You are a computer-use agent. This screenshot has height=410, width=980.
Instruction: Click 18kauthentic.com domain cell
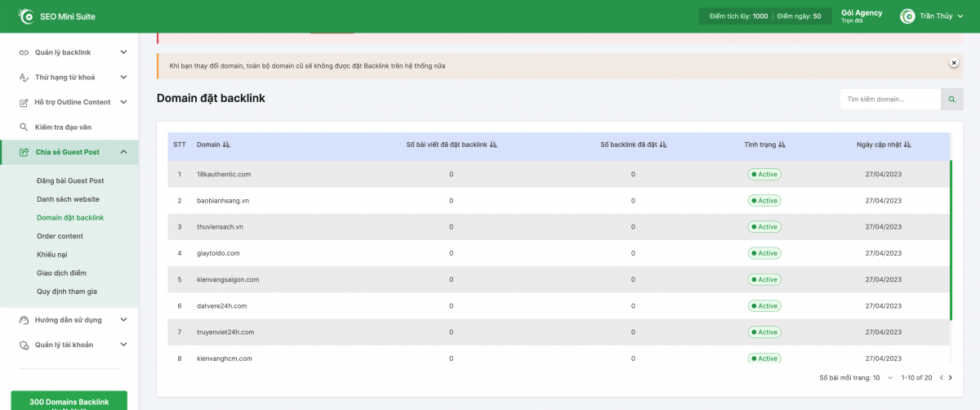(224, 174)
